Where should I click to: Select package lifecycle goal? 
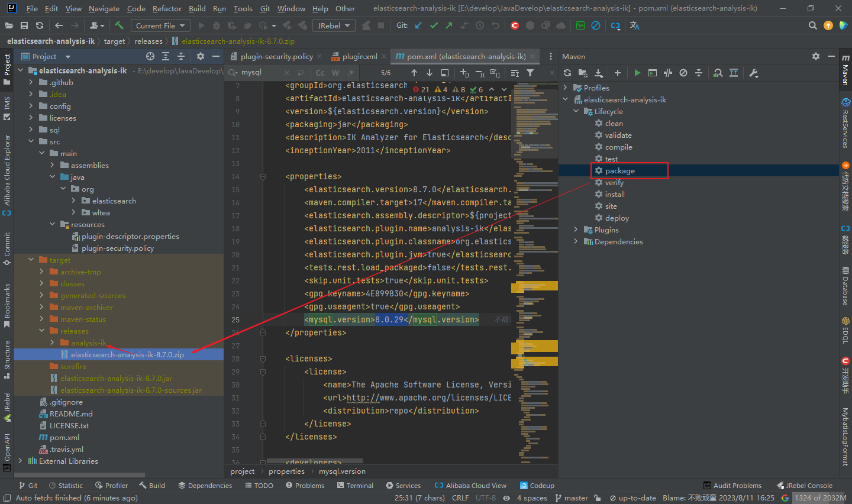click(x=619, y=170)
